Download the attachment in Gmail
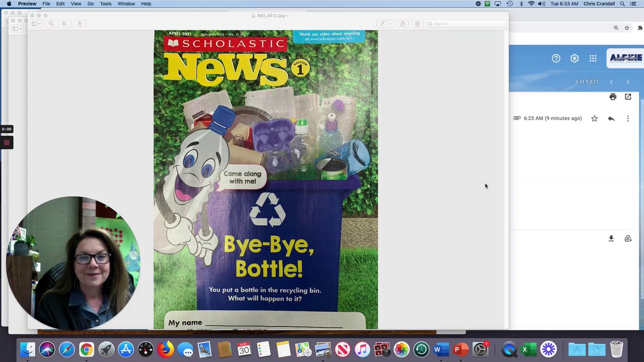Screen dimensions: 644x362 click(611, 238)
